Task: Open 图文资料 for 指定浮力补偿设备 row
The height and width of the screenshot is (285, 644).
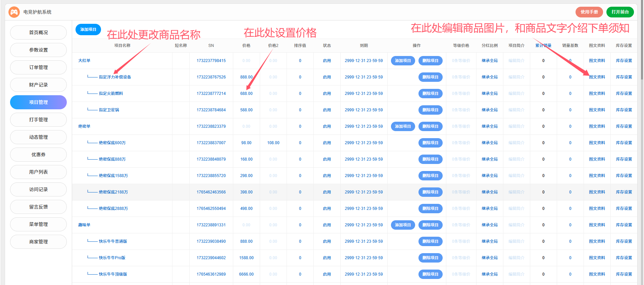Action: (597, 77)
